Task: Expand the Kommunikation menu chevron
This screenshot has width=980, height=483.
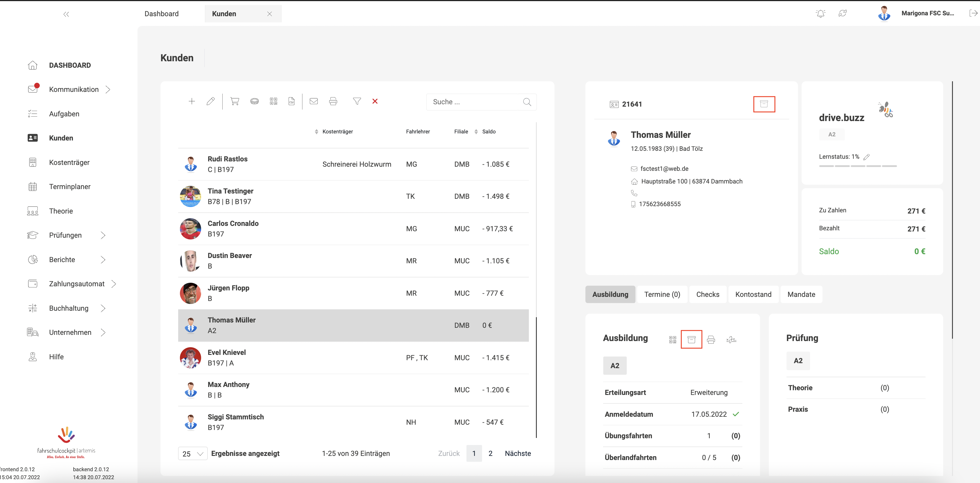Action: [108, 90]
